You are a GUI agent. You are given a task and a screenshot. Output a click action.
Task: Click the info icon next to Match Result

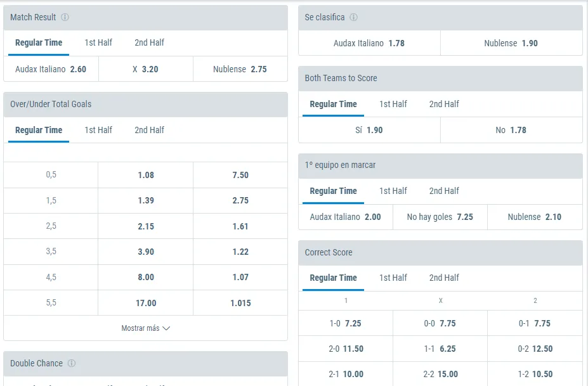click(x=64, y=17)
